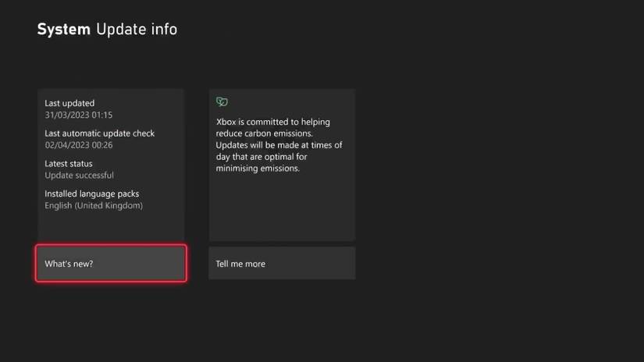Viewport: 644px width, 362px height.
Task: Open the "What's new?" button
Action: (x=111, y=264)
